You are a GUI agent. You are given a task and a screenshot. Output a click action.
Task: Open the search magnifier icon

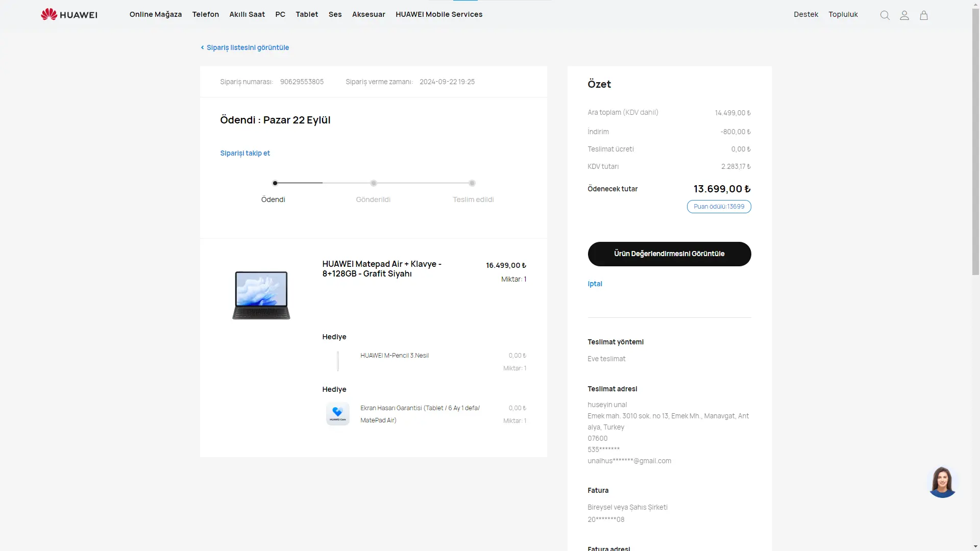(x=885, y=15)
